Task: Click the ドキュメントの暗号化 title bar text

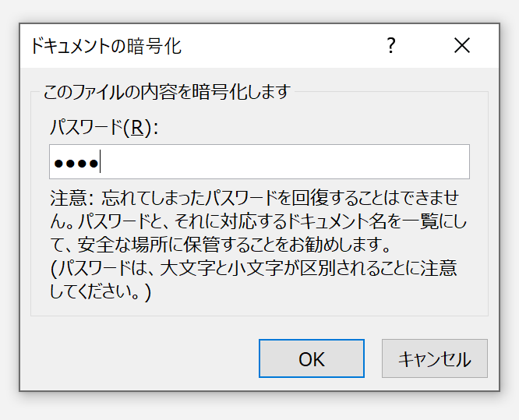Action: (x=106, y=46)
